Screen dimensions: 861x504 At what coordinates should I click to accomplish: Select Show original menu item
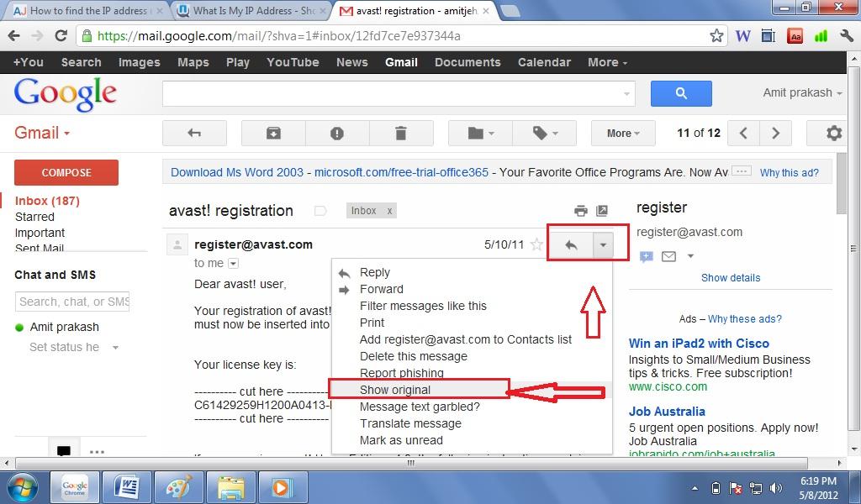point(395,390)
